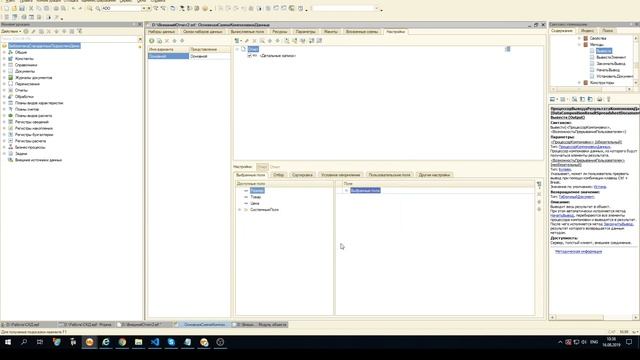Open the Вычисляемые поля tab
Screen dimensions: 640x360
point(247,31)
